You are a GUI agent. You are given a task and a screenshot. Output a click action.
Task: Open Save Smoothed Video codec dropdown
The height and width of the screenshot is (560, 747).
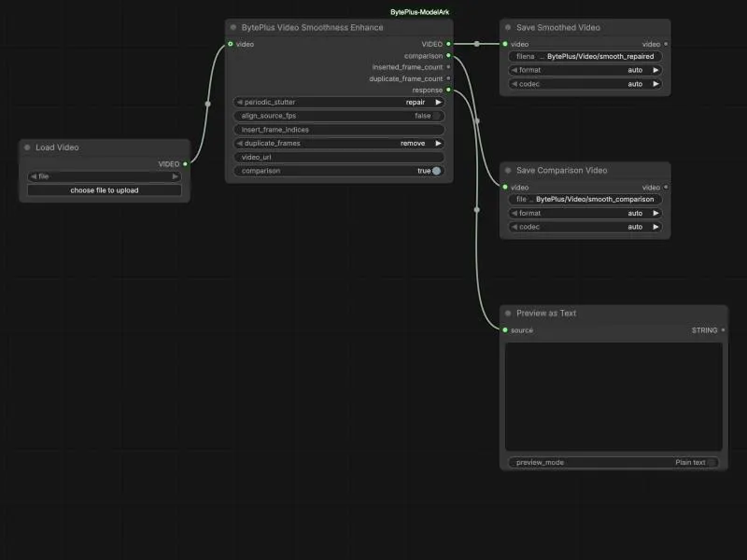[x=585, y=84]
